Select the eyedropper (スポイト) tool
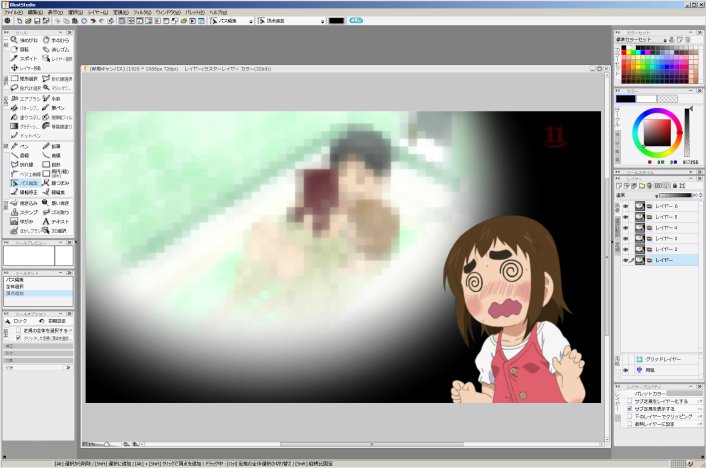 [24, 59]
